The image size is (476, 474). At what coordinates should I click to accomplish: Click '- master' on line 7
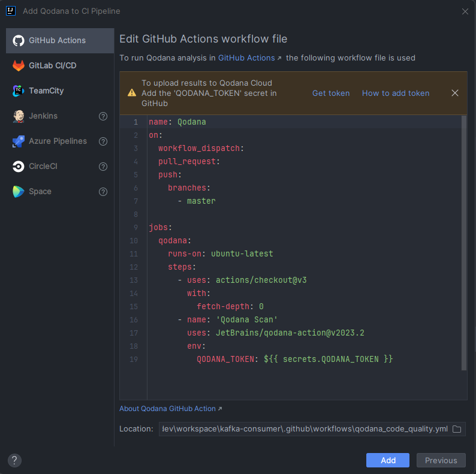tap(197, 201)
